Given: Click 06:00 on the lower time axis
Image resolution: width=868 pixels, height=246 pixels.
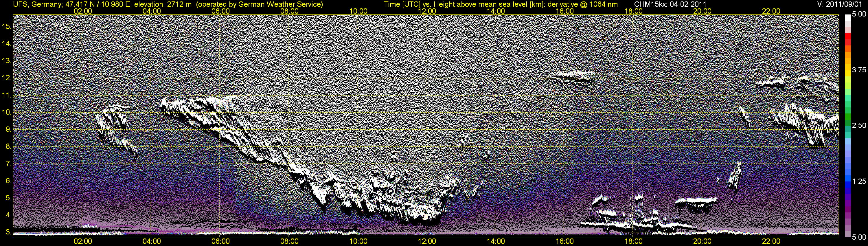Looking at the screenshot, I should [x=220, y=241].
